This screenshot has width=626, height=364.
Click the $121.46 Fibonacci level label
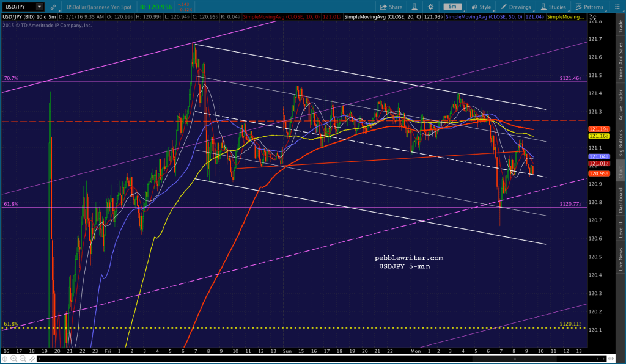click(x=570, y=78)
